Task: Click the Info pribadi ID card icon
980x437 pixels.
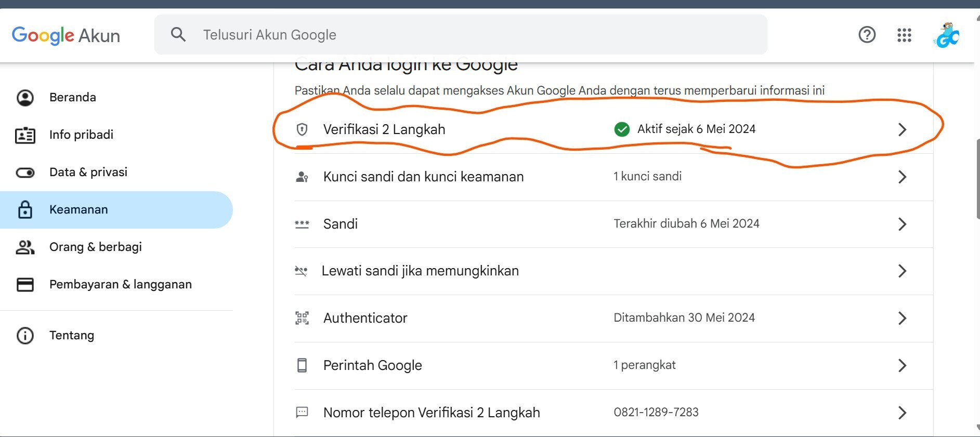Action: point(25,135)
